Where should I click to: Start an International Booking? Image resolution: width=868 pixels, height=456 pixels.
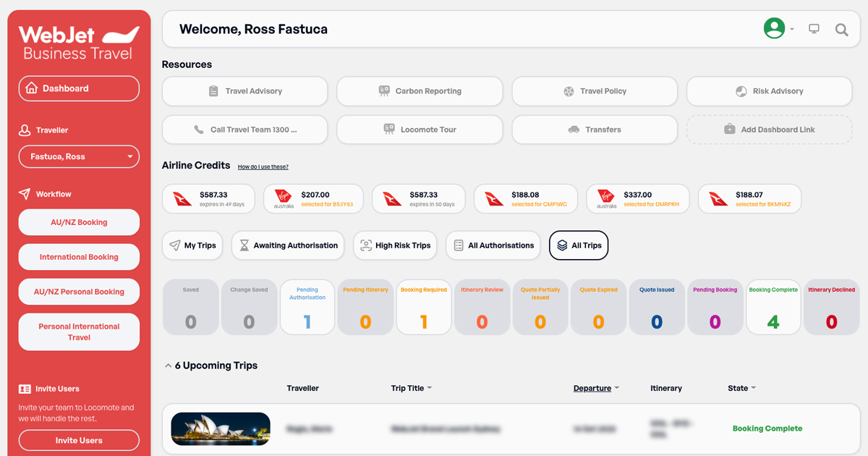point(79,257)
